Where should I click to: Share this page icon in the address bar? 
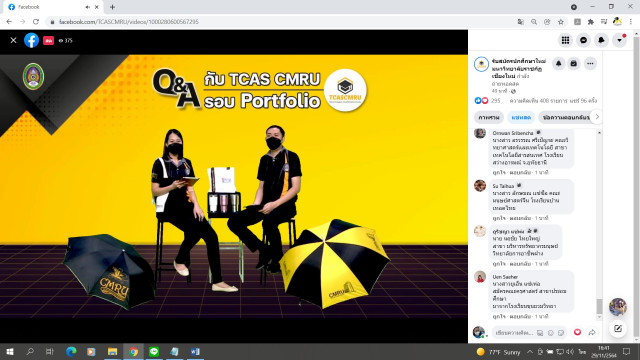[x=547, y=22]
